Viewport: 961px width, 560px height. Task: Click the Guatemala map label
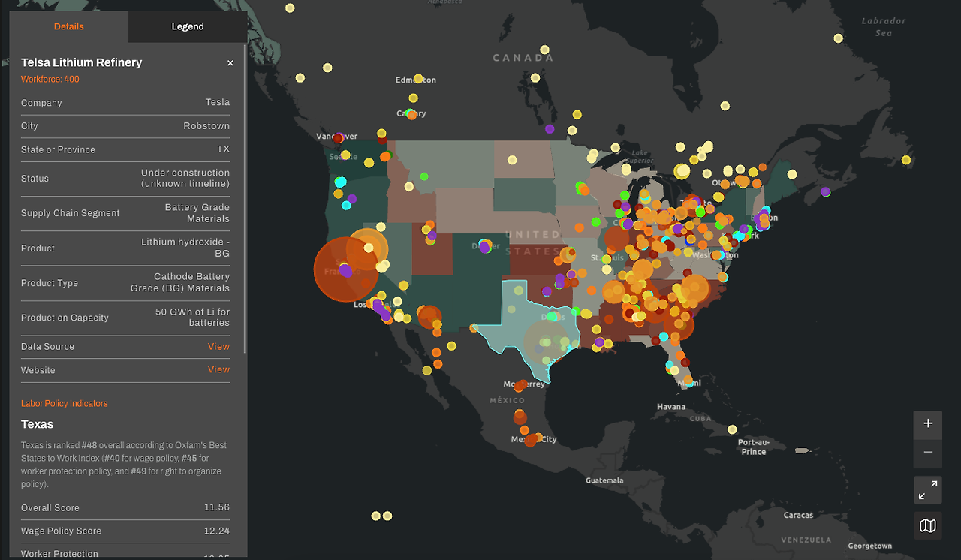pos(604,480)
